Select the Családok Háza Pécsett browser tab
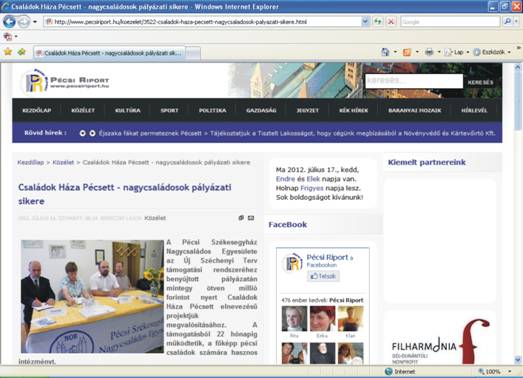The width and height of the screenshot is (523, 378). click(109, 53)
